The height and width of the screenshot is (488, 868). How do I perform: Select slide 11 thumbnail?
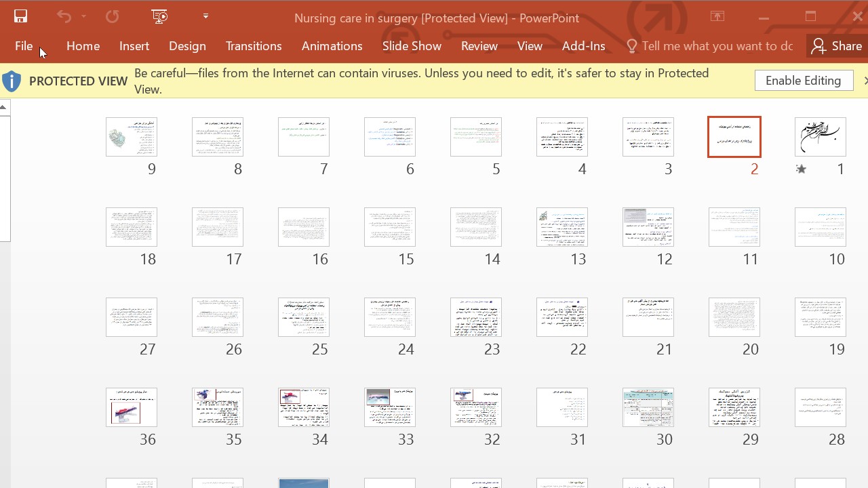pos(734,227)
